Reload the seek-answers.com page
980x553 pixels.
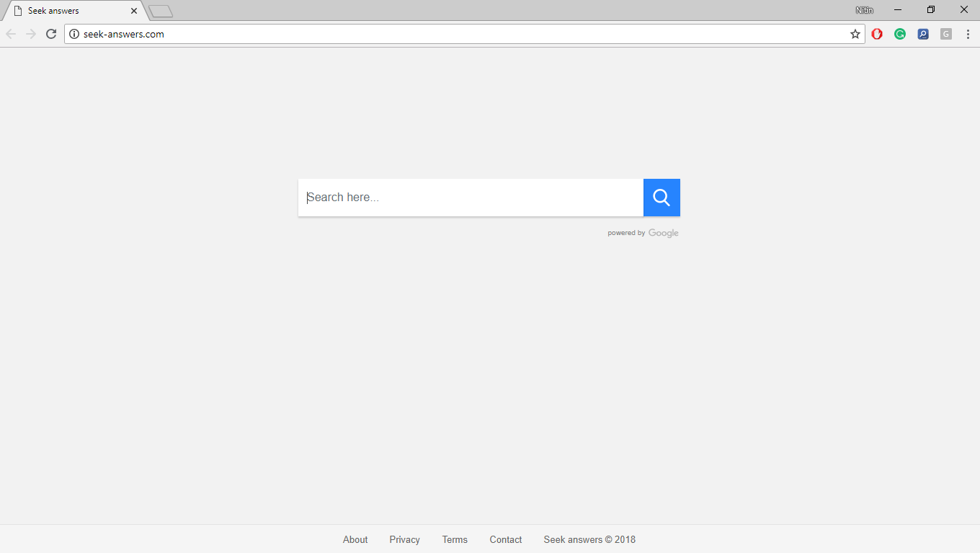coord(51,34)
